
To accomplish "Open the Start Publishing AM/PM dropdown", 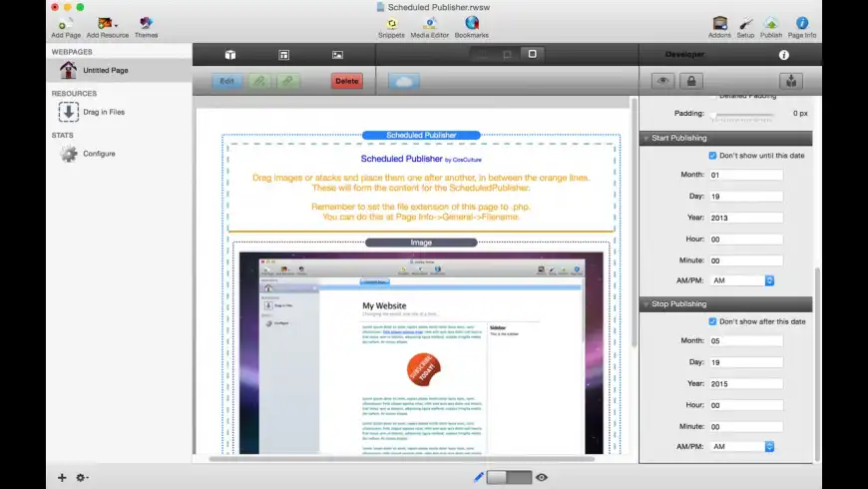I will 741,280.
